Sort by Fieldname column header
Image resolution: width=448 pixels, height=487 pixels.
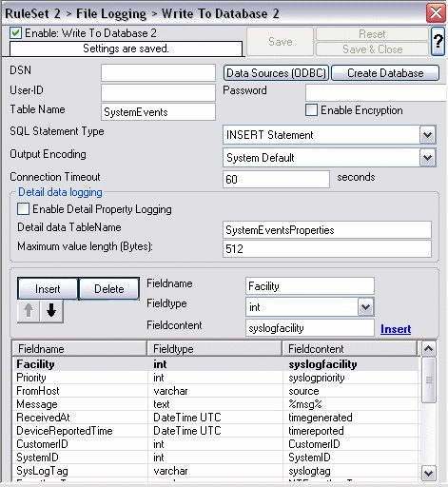[x=79, y=349]
